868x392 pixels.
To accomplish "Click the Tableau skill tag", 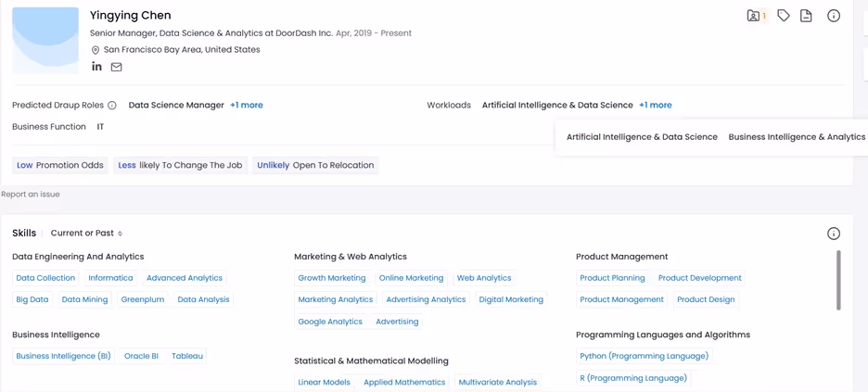I will (187, 356).
